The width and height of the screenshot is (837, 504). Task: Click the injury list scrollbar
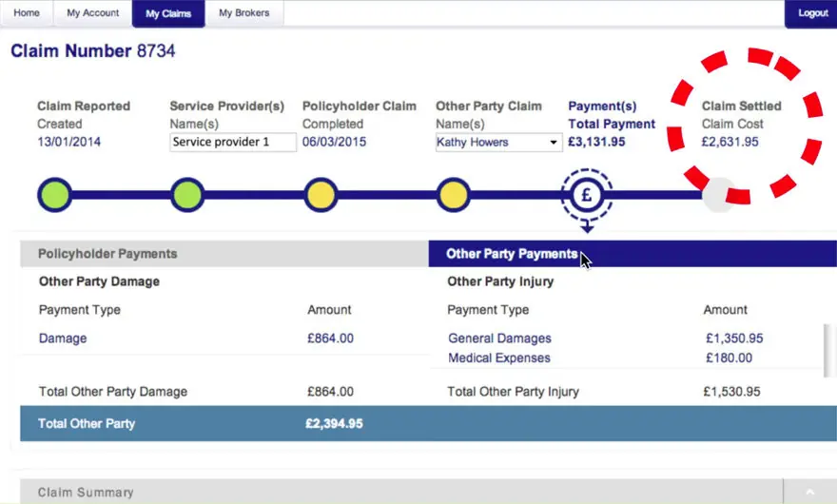(830, 350)
